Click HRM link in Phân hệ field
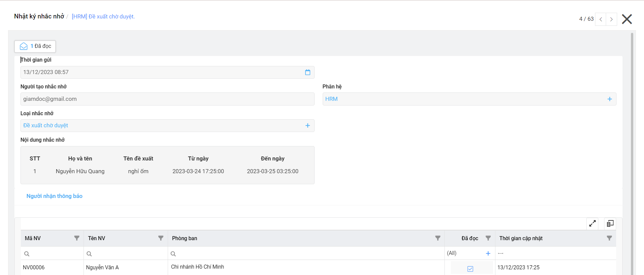644x275 pixels. [x=331, y=99]
